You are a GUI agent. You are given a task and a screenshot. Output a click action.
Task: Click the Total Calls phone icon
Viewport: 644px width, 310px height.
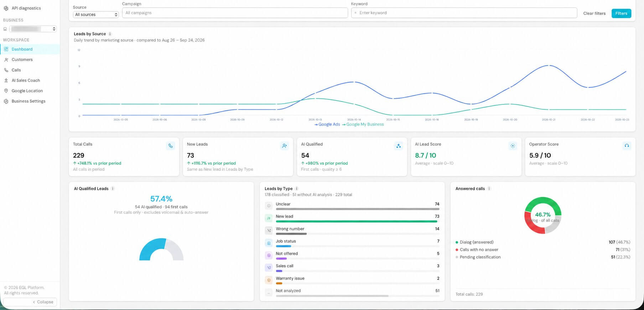171,146
